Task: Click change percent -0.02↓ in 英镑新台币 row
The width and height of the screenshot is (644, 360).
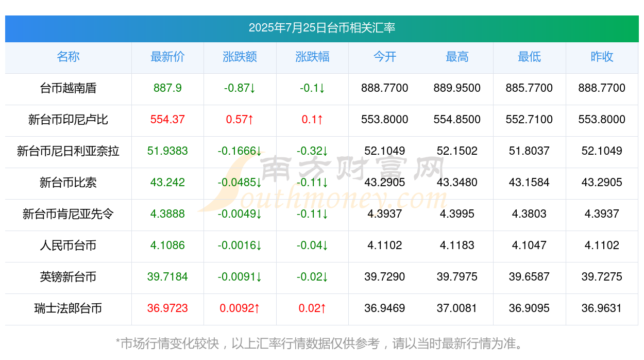Action: click(x=312, y=277)
